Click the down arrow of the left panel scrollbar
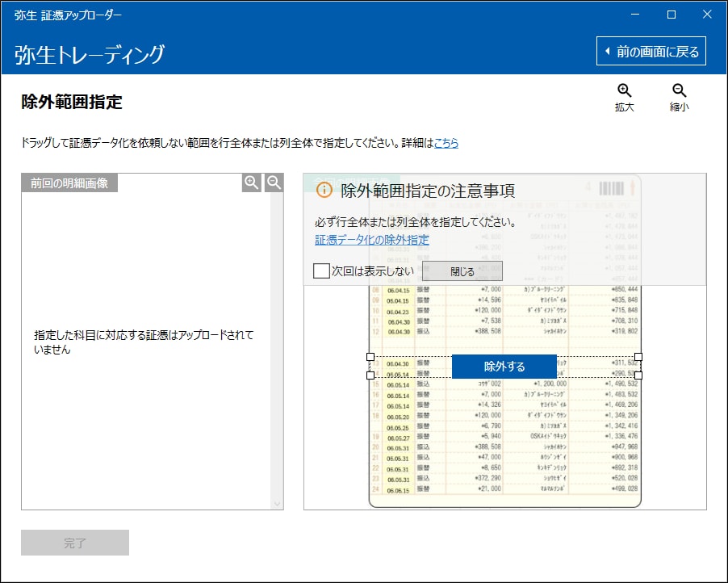728x583 pixels. (x=277, y=504)
